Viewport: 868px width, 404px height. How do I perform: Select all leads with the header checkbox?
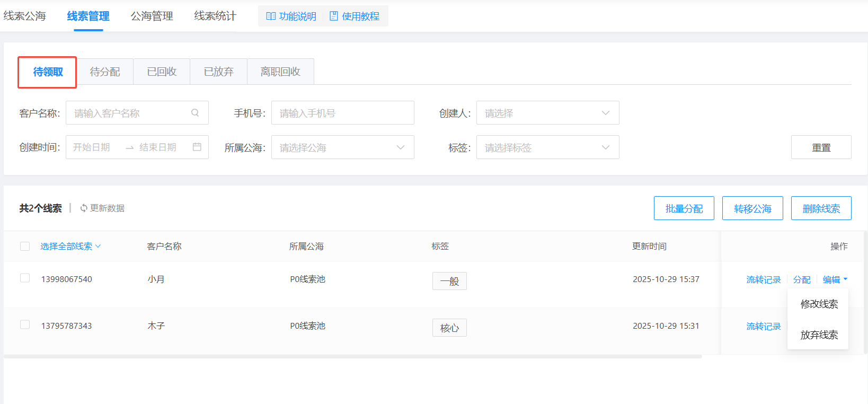25,246
